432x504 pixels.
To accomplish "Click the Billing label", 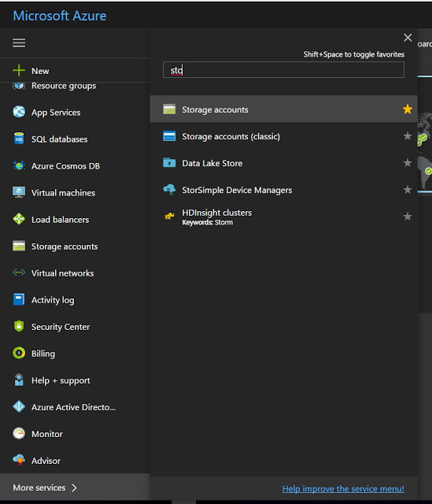I will tap(43, 354).
